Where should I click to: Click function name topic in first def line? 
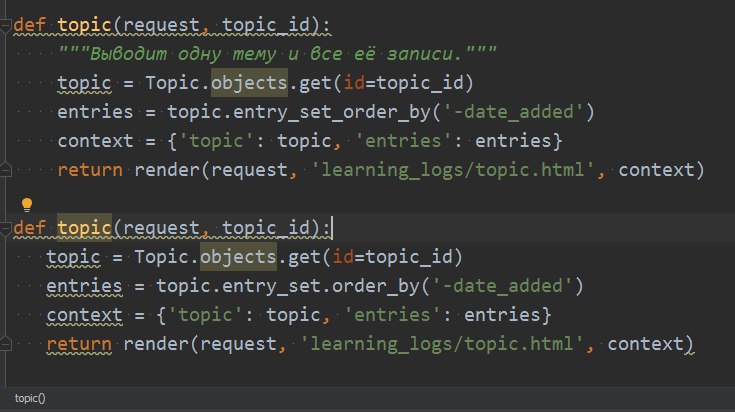click(x=84, y=25)
